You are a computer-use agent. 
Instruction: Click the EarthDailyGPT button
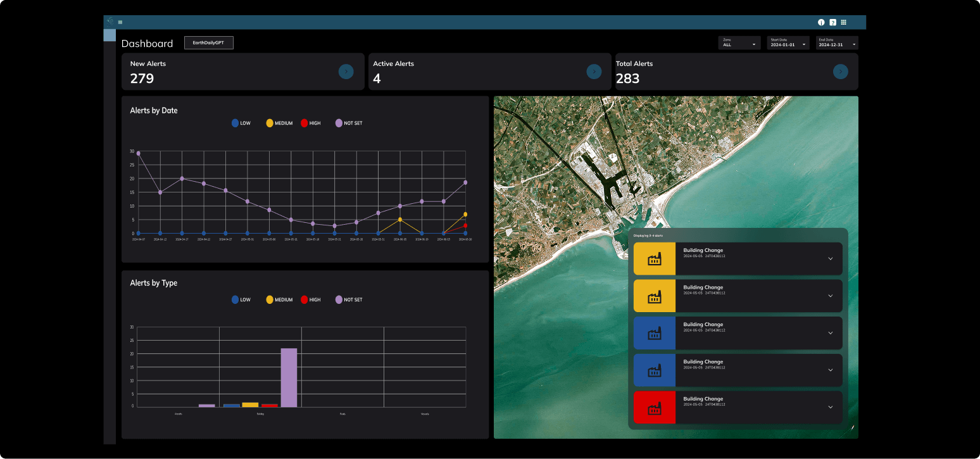208,42
